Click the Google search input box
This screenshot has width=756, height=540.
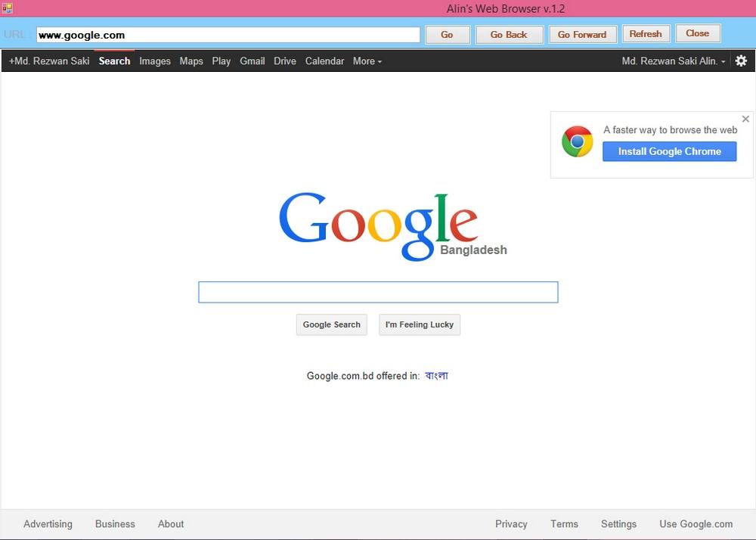point(378,292)
